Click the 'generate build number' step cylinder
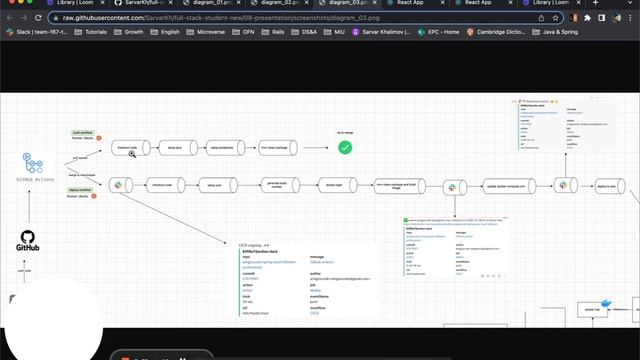The image size is (640, 360). point(280,185)
